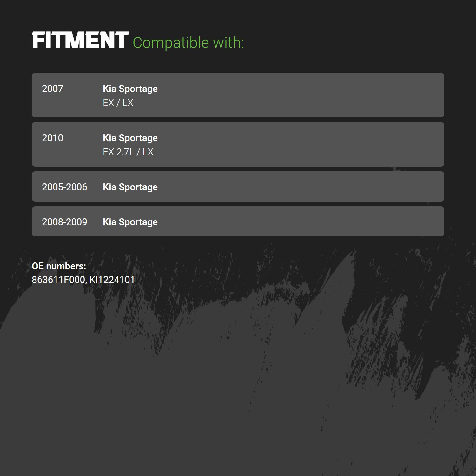
Task: Click the 'Compatible with:' green subtitle
Action: pos(188,43)
